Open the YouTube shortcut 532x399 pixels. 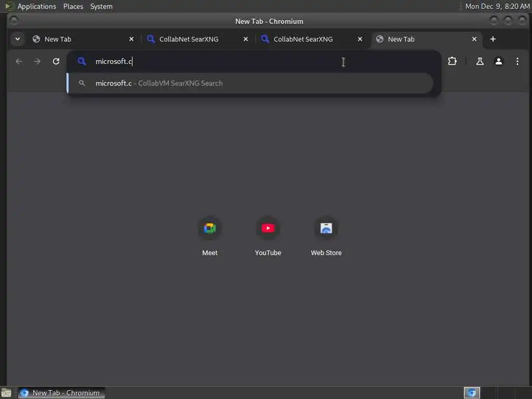point(268,236)
